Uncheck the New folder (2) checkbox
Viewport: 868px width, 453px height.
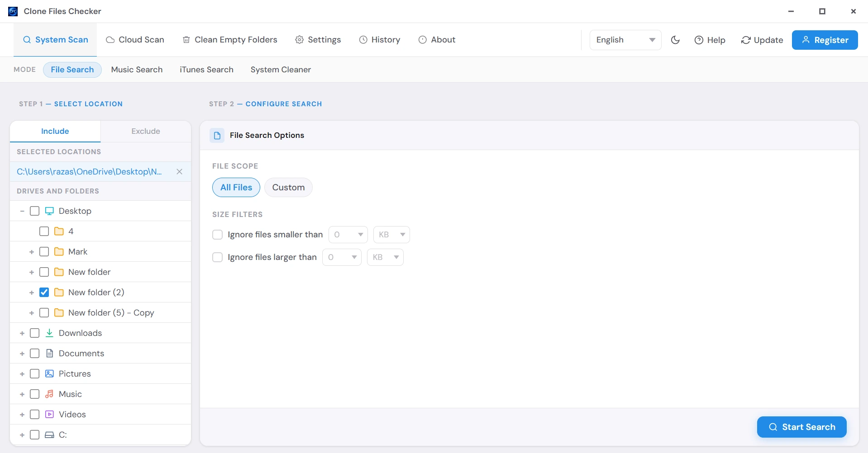[x=44, y=292]
